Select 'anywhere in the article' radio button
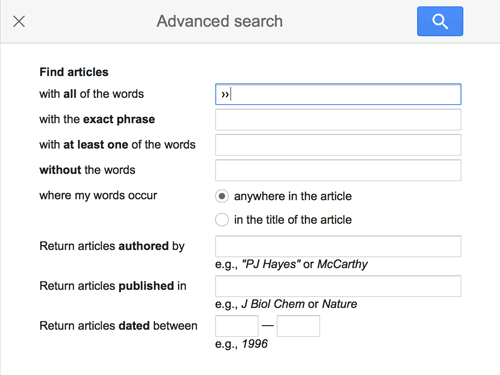This screenshot has width=500, height=375. [222, 196]
